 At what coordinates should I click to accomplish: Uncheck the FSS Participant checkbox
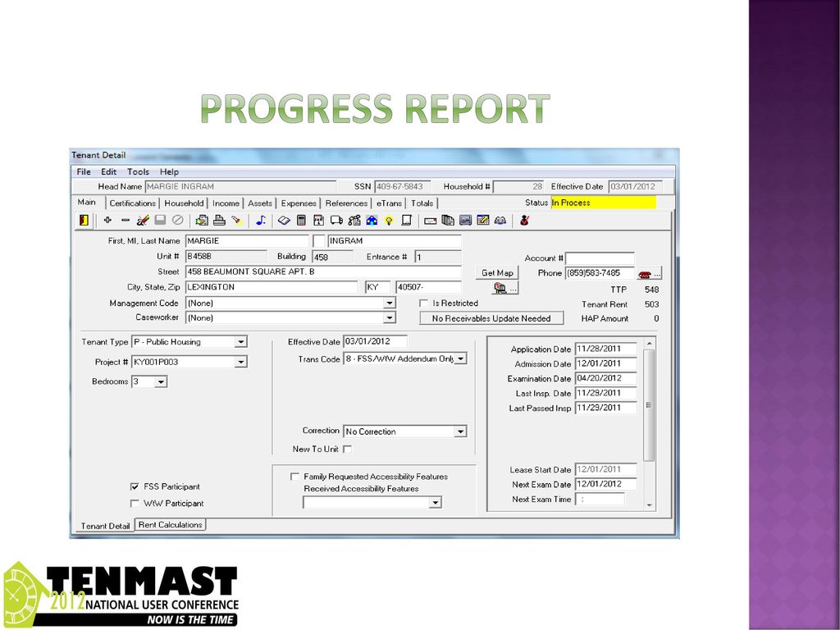[x=135, y=487]
